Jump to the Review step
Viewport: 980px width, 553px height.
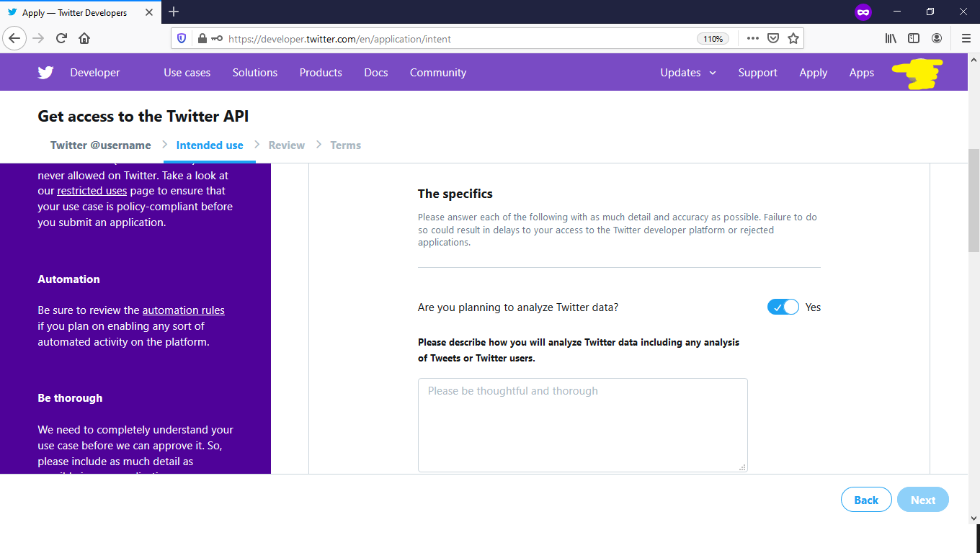pyautogui.click(x=287, y=145)
